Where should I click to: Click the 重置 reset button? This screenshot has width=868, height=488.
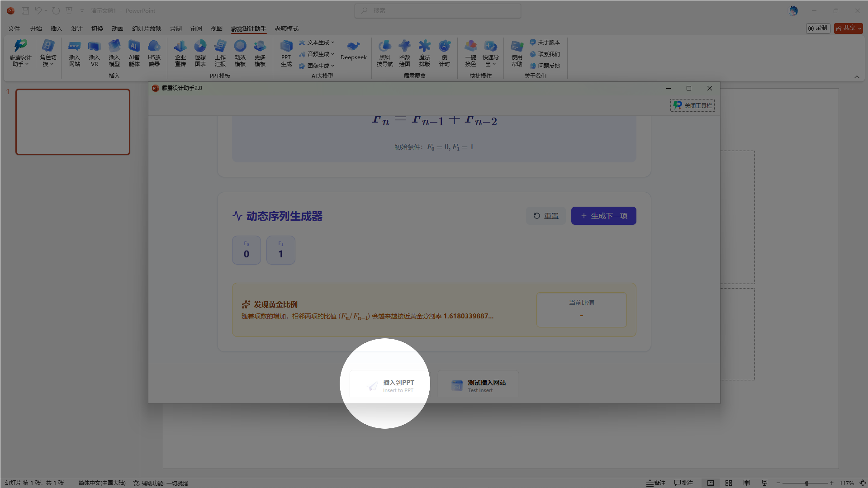[x=546, y=216]
